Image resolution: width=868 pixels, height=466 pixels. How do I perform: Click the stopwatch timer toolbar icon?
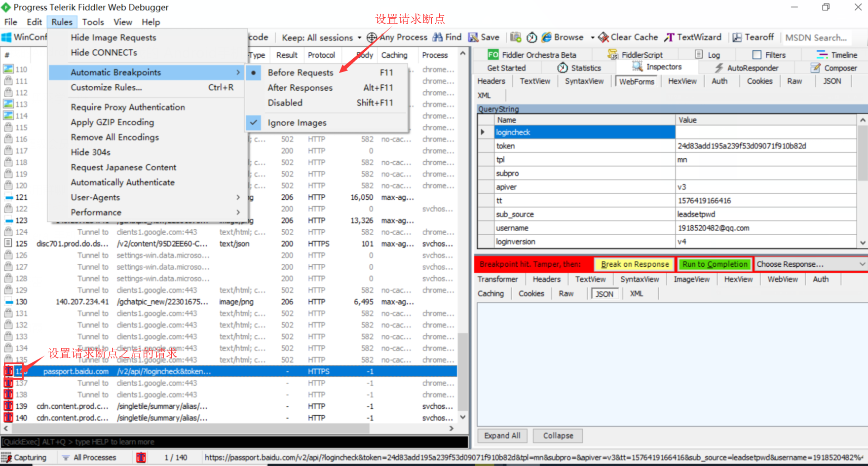(x=532, y=37)
